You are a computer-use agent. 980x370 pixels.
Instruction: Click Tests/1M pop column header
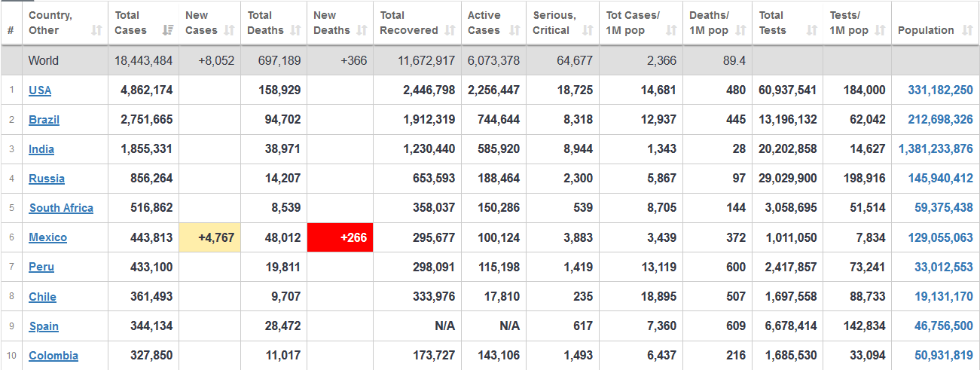point(857,23)
